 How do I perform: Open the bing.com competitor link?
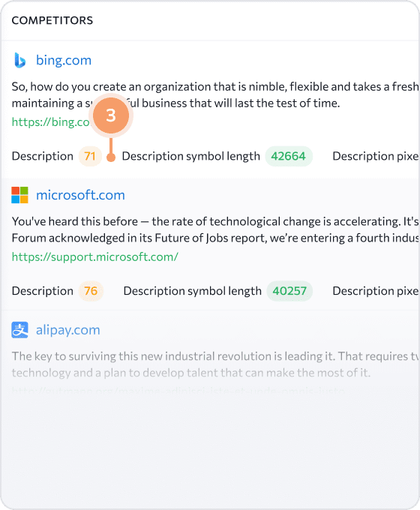64,60
